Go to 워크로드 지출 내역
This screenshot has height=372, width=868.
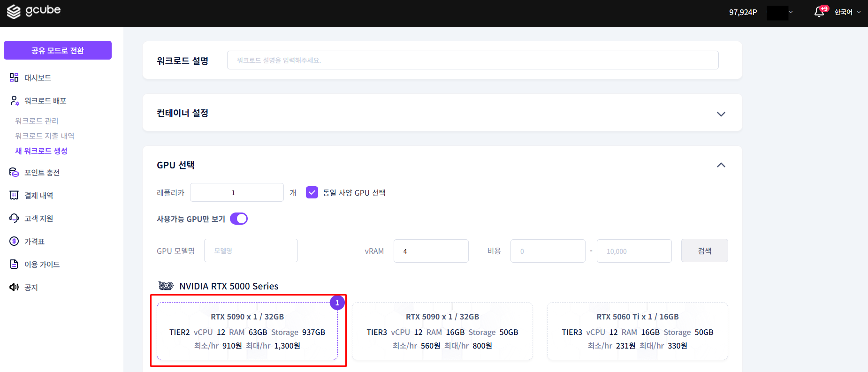coord(45,136)
